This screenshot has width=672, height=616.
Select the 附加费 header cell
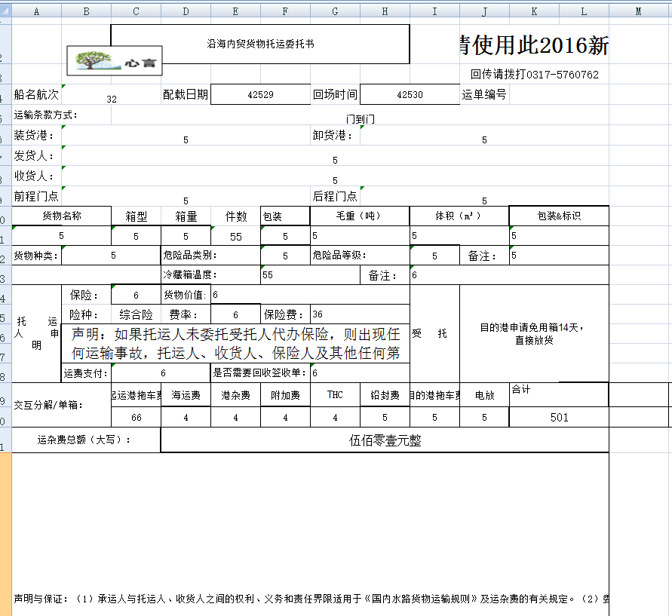285,395
